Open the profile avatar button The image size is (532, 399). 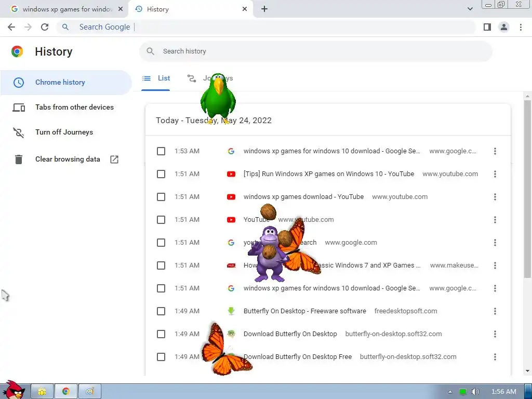click(504, 27)
